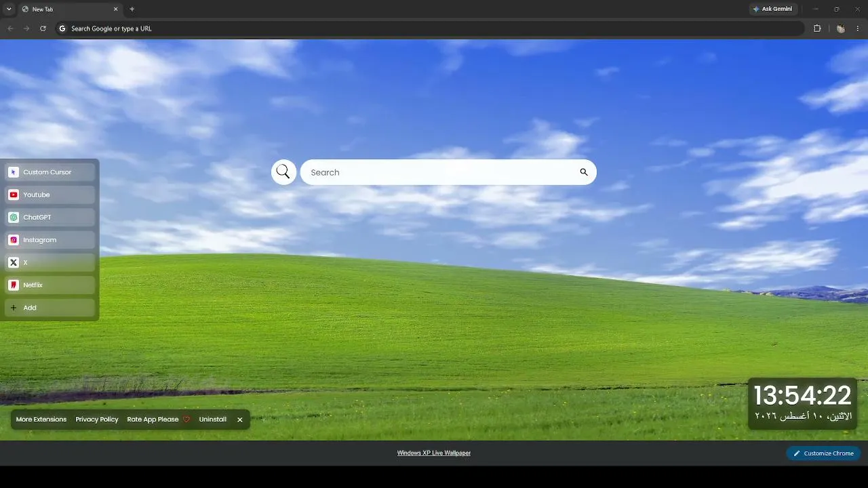Open the Netflix shortcut
The width and height of the screenshot is (868, 488).
[x=50, y=285]
